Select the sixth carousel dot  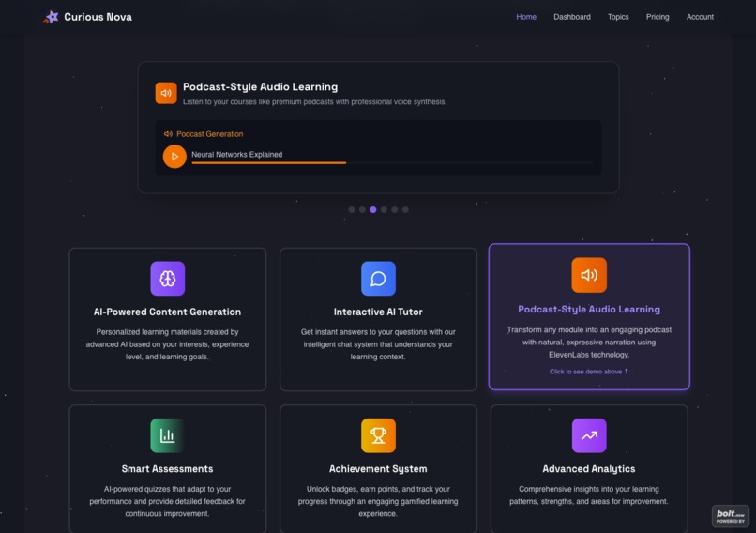pos(405,210)
